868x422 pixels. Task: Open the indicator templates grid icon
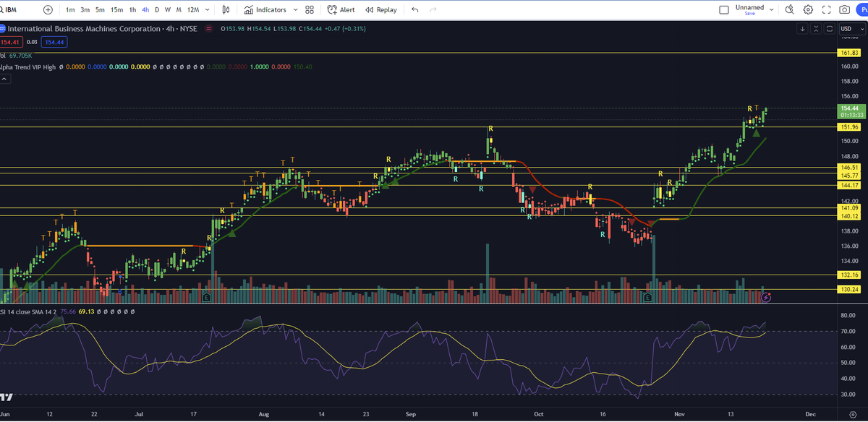pos(310,10)
